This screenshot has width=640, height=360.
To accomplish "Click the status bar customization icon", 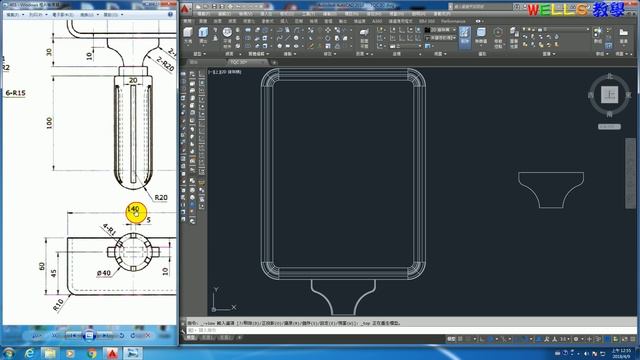I will [632, 339].
